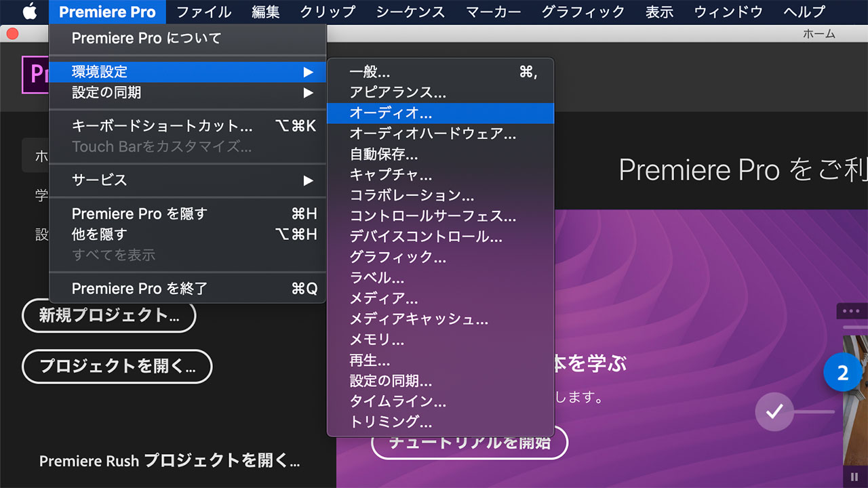
Task: Open the 編集 menu
Action: (x=266, y=12)
